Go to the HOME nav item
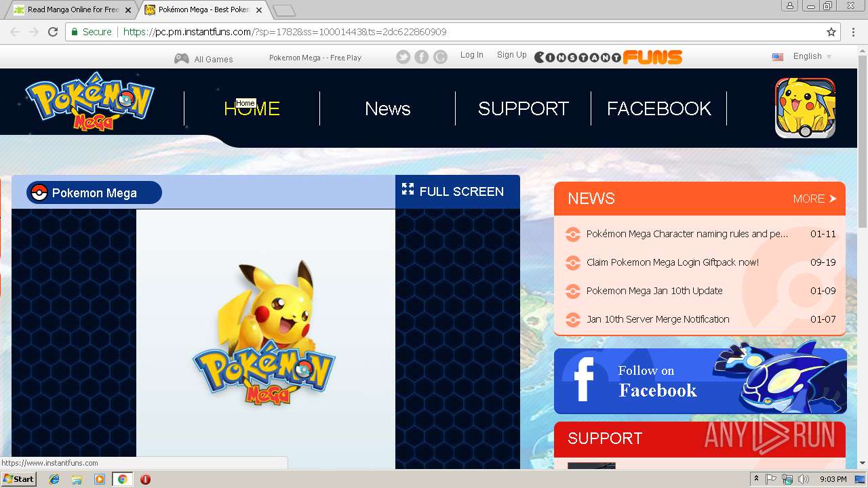 pyautogui.click(x=252, y=108)
